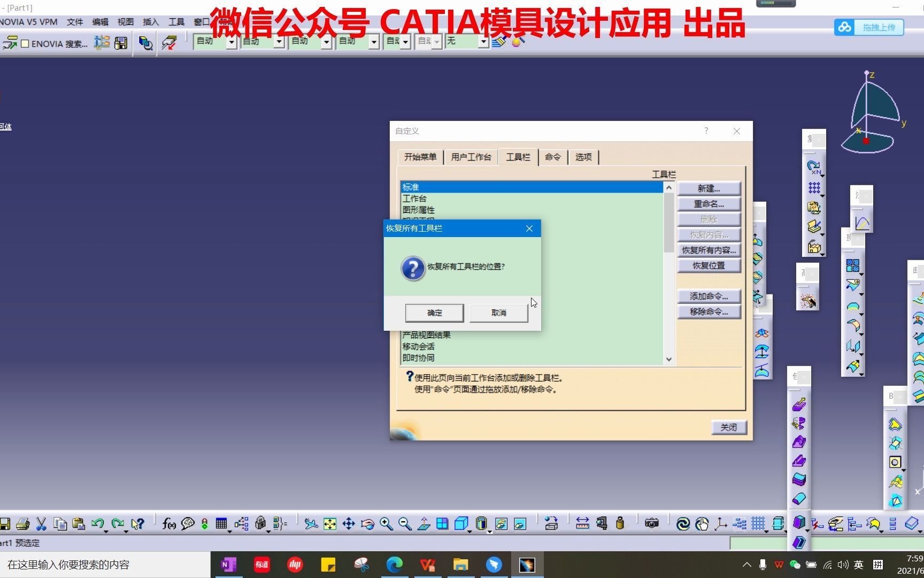924x578 pixels.
Task: Click the grid work support icon
Action: click(758, 524)
